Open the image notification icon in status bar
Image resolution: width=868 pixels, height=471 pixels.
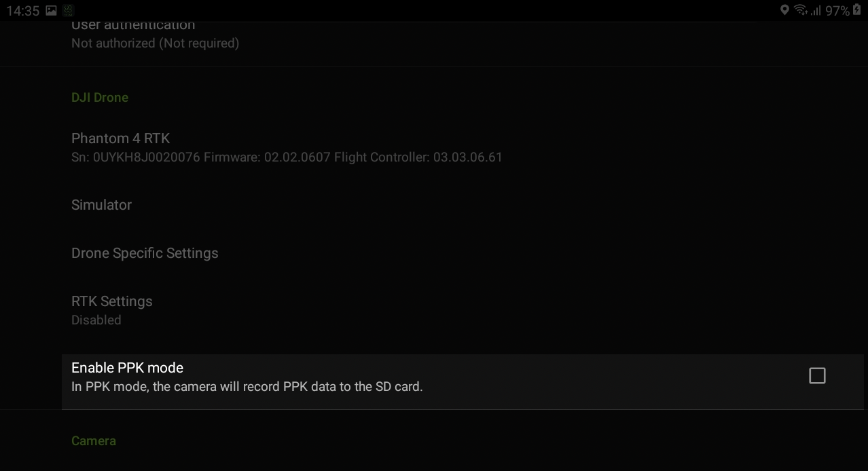pos(51,10)
